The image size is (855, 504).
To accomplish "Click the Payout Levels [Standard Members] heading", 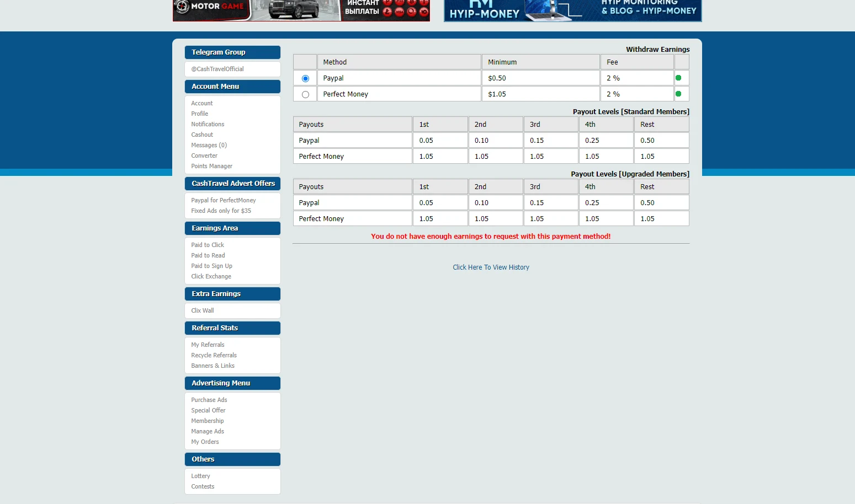I will click(x=631, y=111).
